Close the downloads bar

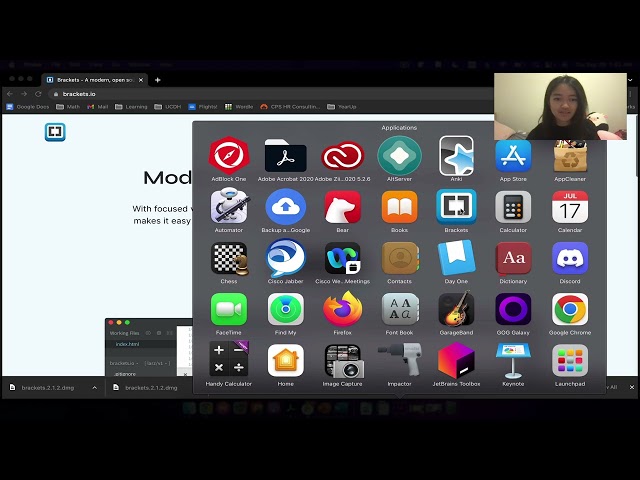631,387
